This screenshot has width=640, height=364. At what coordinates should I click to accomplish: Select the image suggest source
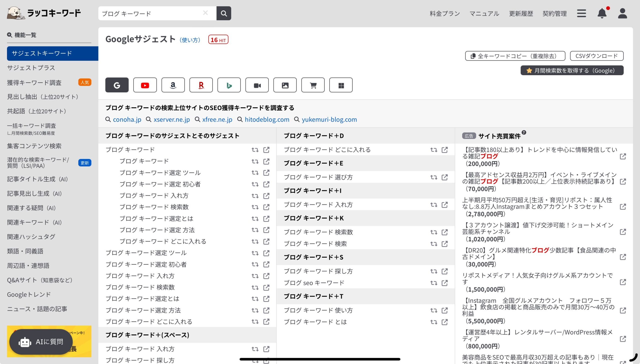285,85
